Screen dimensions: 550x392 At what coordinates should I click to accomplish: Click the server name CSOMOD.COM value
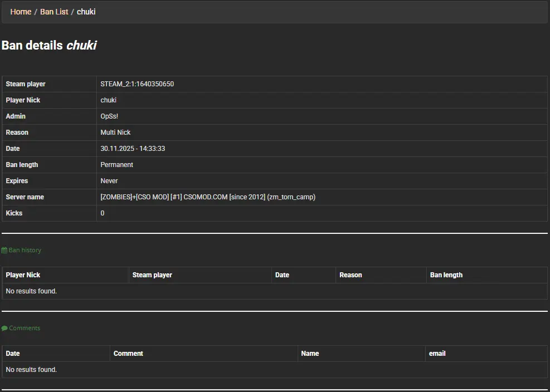(208, 197)
